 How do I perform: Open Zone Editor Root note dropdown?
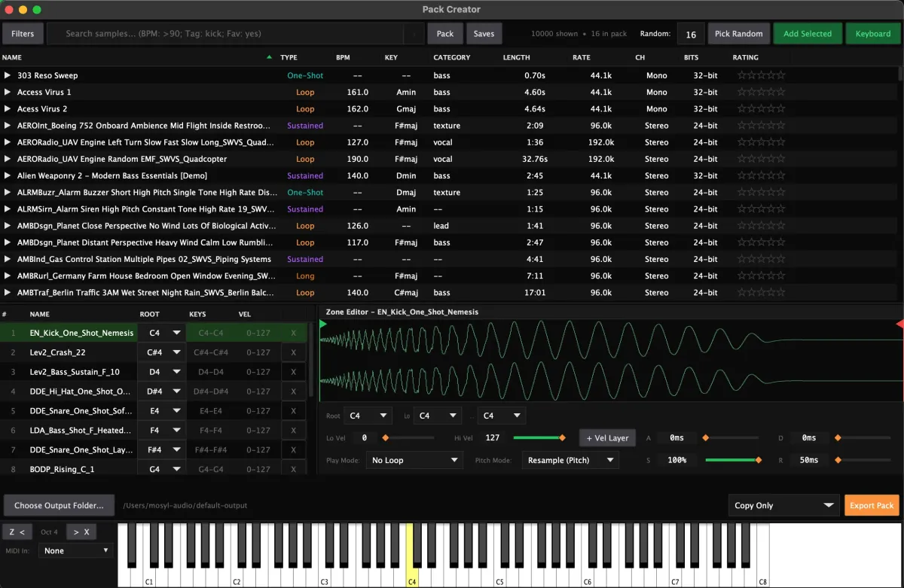pos(368,416)
